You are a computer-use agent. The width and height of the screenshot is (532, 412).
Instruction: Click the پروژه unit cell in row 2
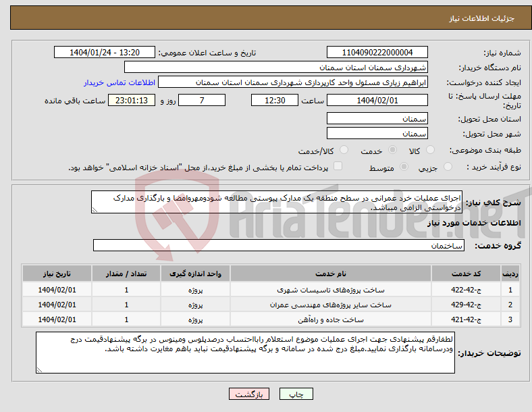195,305
